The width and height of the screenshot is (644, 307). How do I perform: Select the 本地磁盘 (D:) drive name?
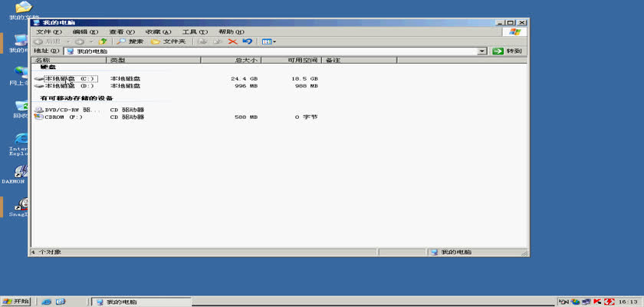(x=69, y=86)
